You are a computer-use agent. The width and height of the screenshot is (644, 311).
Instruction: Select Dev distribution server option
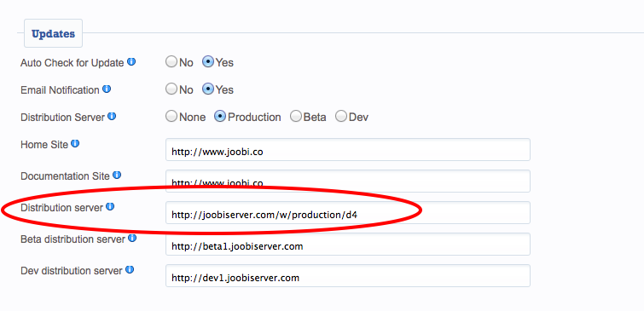click(x=341, y=117)
